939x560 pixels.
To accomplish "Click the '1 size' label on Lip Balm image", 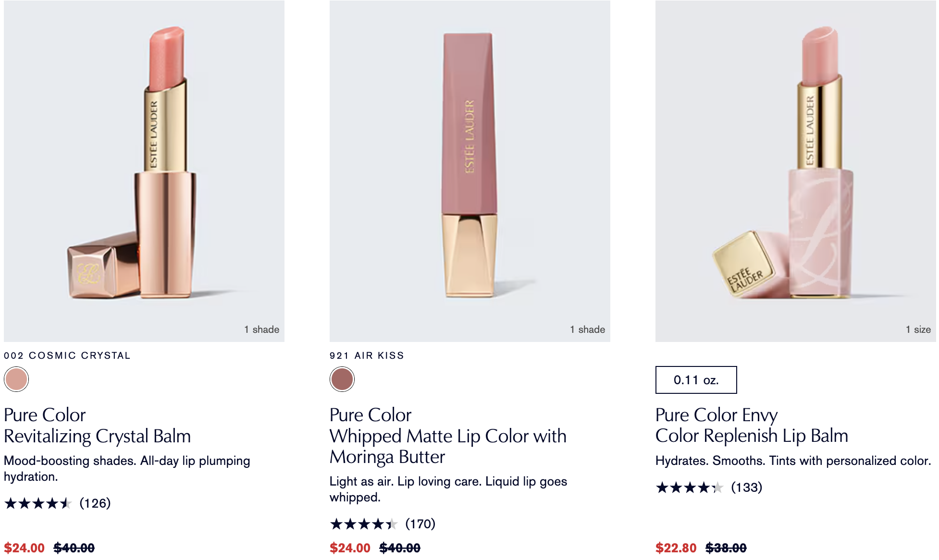I will 918,329.
